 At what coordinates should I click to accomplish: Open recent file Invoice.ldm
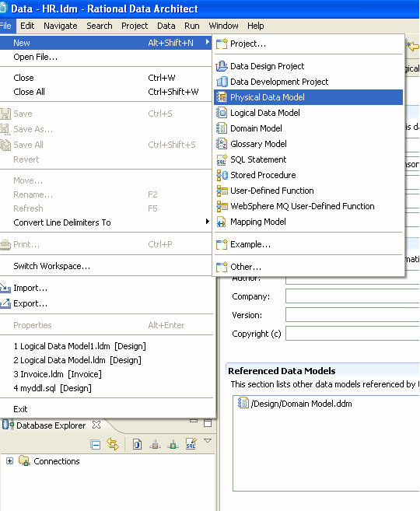pos(107,374)
